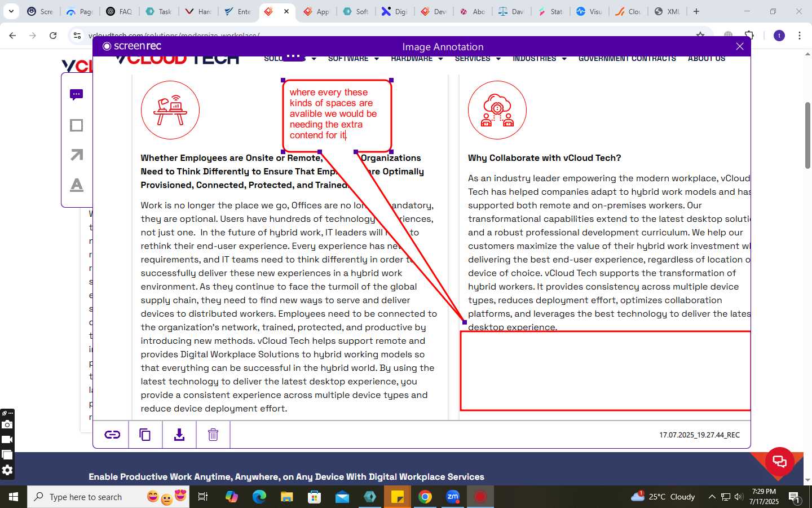The height and width of the screenshot is (508, 812).
Task: Select the text annotation tool
Action: [77, 185]
